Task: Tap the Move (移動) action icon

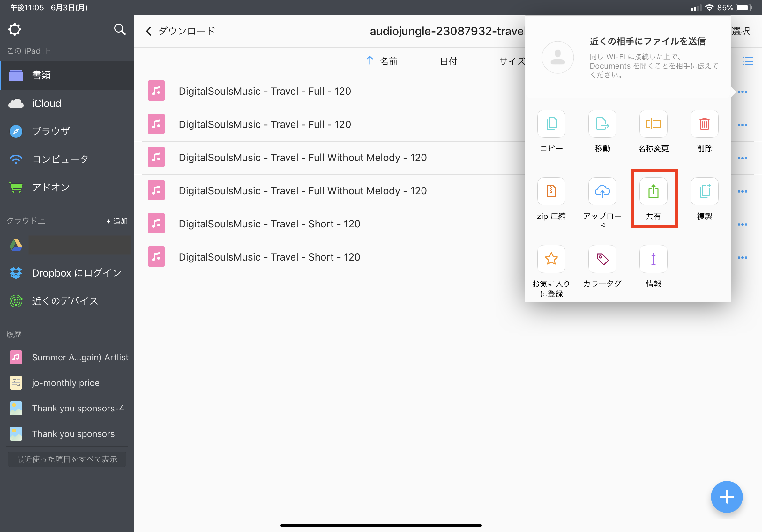Action: tap(602, 124)
